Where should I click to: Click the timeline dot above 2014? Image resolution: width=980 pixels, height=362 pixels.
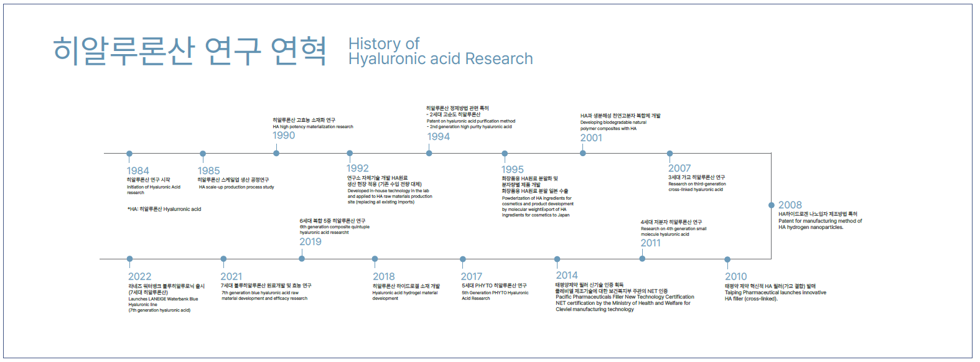pos(557,259)
